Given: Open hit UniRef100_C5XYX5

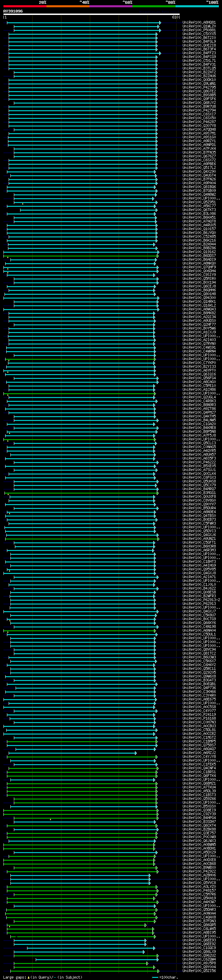Looking at the screenshot, I should point(199,34).
